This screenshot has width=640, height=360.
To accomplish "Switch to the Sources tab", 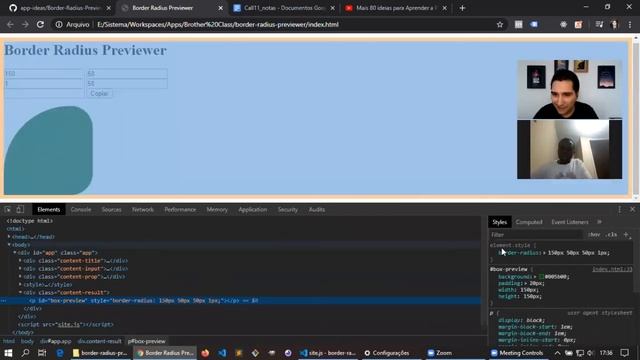I will 111,209.
